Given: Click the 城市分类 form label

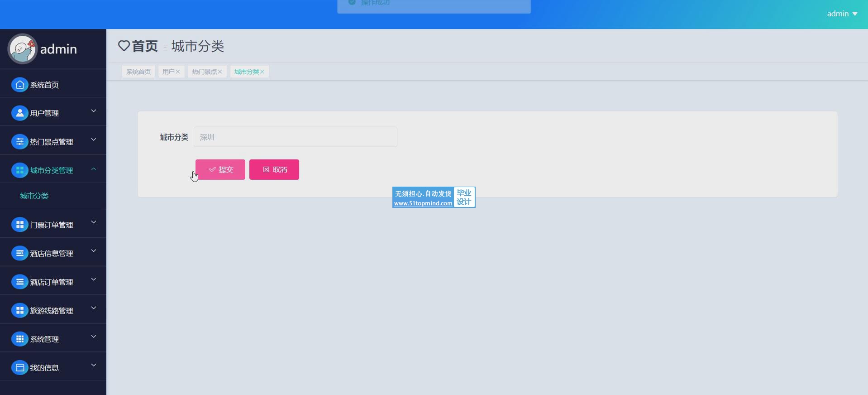Looking at the screenshot, I should (x=174, y=137).
